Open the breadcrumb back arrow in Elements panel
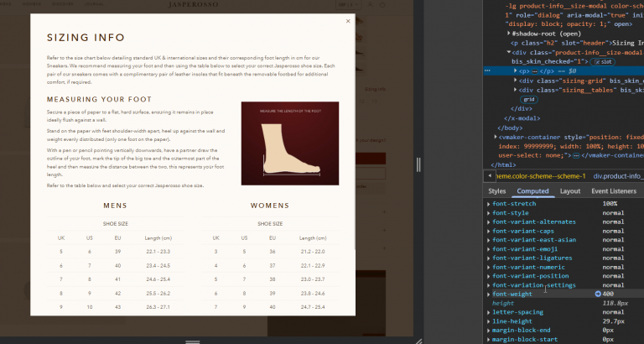This screenshot has height=344, width=644. 490,176
